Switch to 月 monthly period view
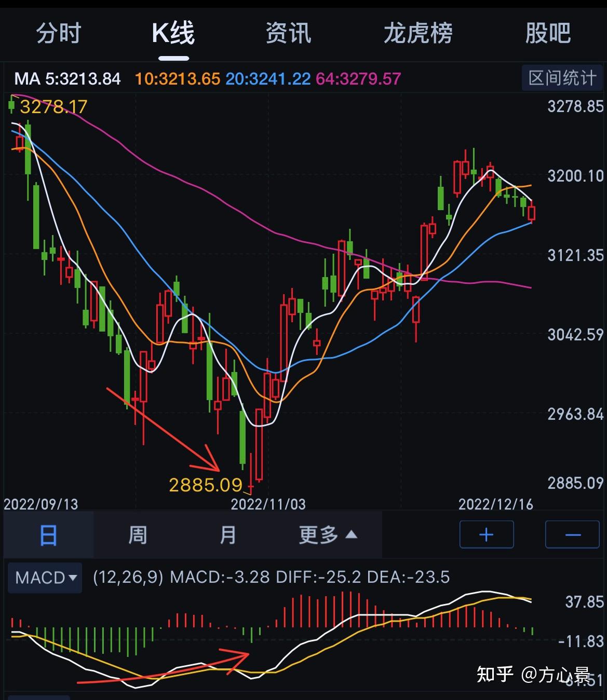Viewport: 607px width, 700px height. [227, 534]
